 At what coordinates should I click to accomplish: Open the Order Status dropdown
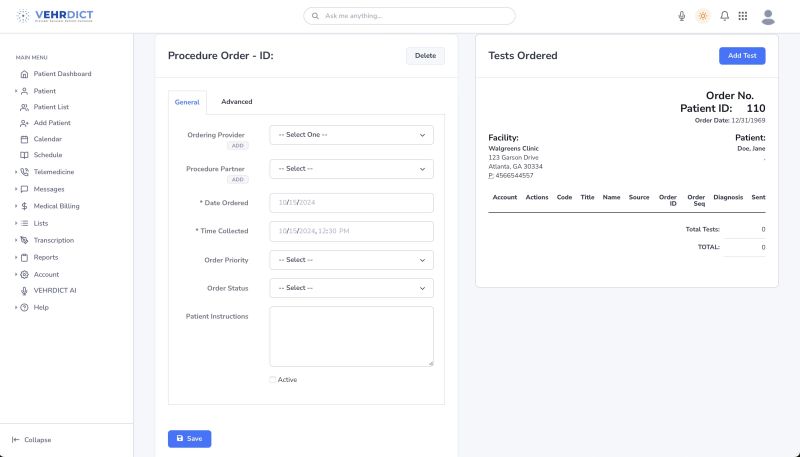[351, 288]
